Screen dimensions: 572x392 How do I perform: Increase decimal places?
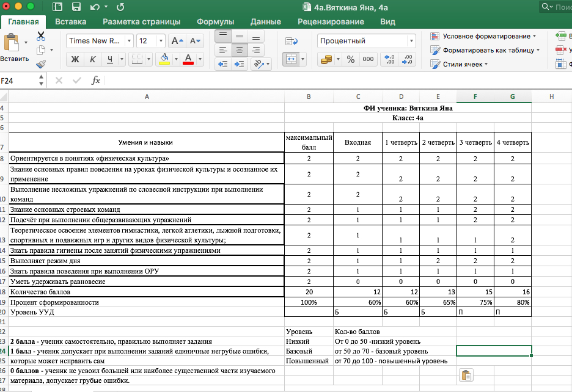click(x=390, y=59)
